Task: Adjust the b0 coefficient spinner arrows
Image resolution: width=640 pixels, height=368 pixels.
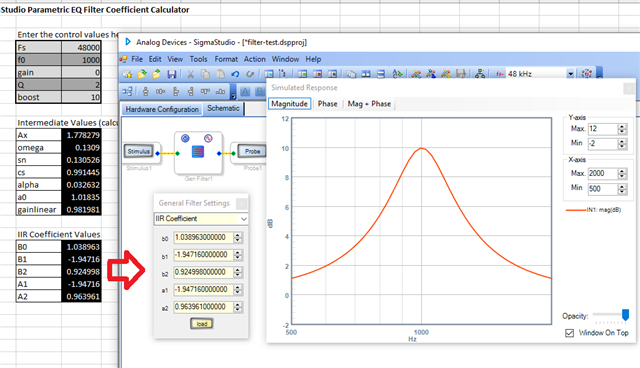Action: (x=238, y=237)
